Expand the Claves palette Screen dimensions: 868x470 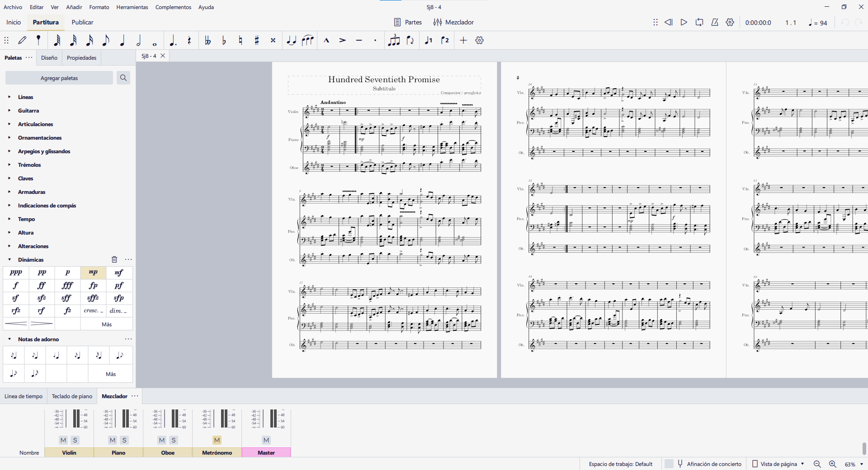pyautogui.click(x=9, y=178)
